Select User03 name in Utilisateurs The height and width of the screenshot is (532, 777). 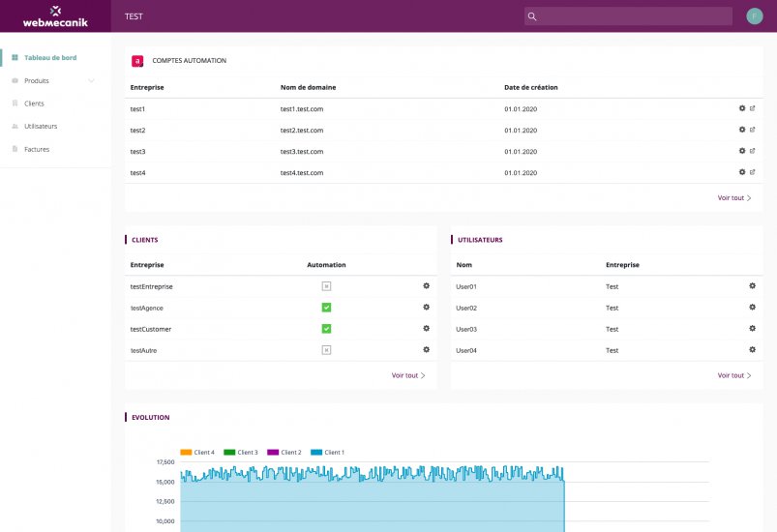466,330
